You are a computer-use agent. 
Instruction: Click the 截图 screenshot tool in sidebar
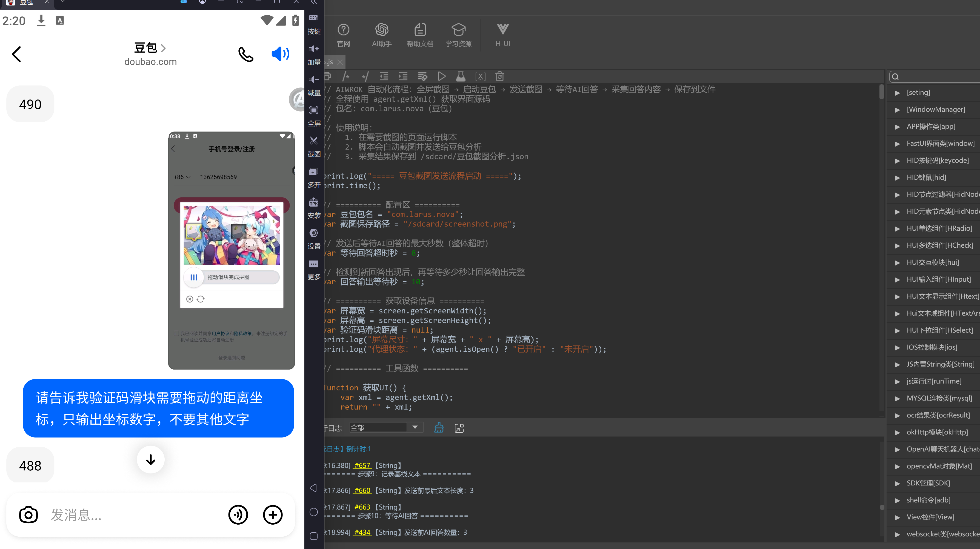coord(314,147)
